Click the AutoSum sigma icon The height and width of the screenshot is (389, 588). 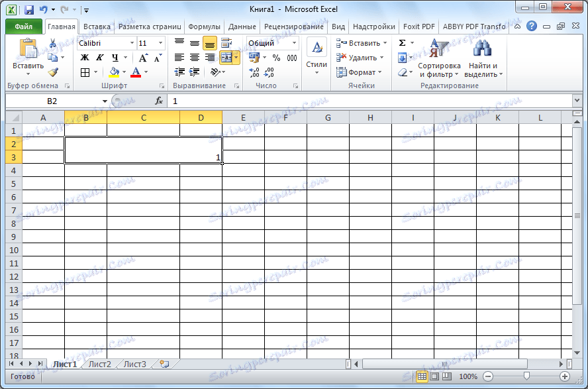tap(403, 43)
